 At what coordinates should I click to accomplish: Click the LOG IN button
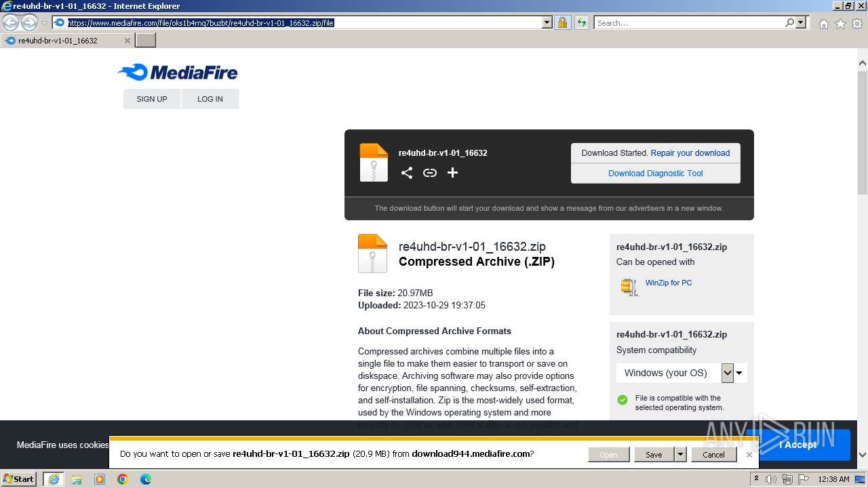[x=210, y=99]
